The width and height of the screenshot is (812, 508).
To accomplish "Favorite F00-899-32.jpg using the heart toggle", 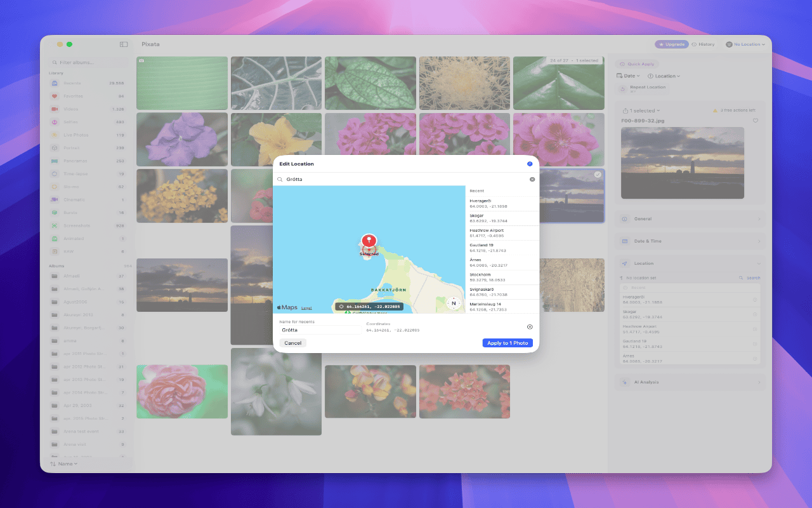I will point(756,121).
